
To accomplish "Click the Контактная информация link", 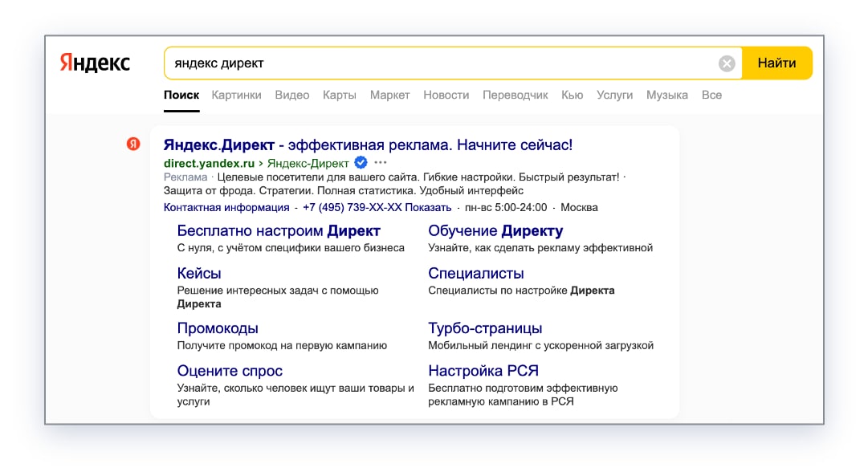I will click(x=226, y=207).
